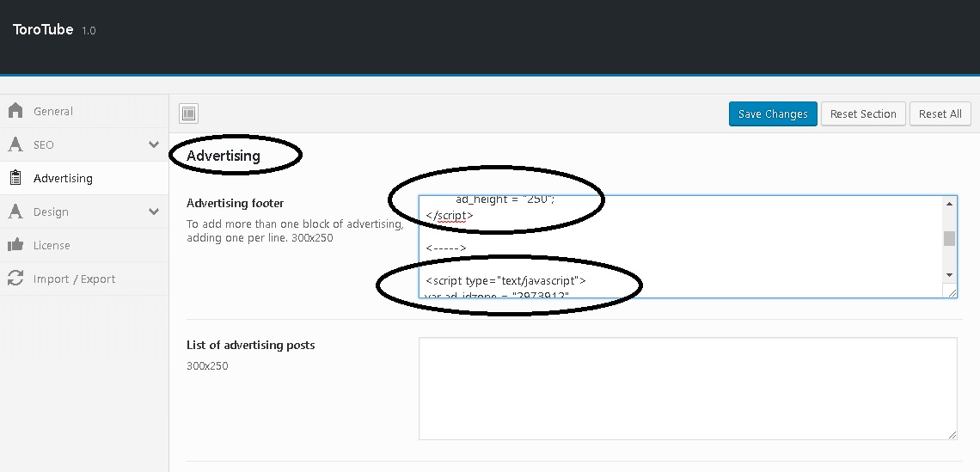980x472 pixels.
Task: Expand the SEO submenu chevron
Action: coord(154,144)
